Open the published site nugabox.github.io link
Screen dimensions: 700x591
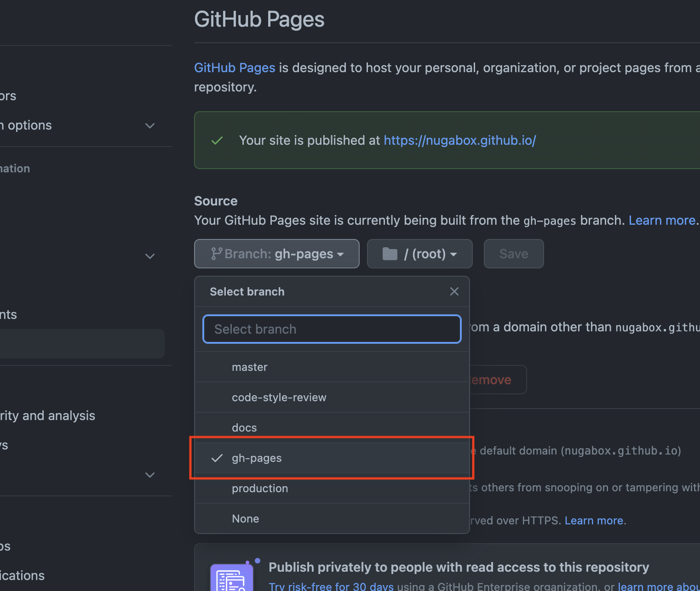[460, 141]
